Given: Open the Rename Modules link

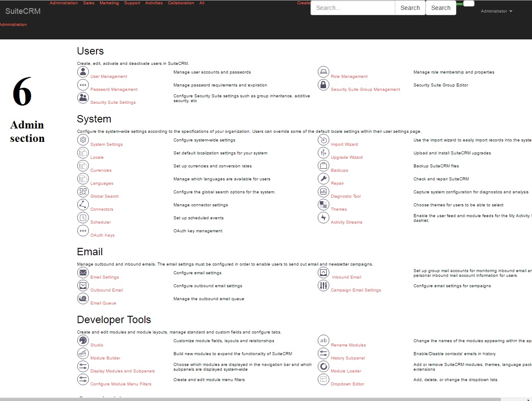Looking at the screenshot, I should coord(348,345).
